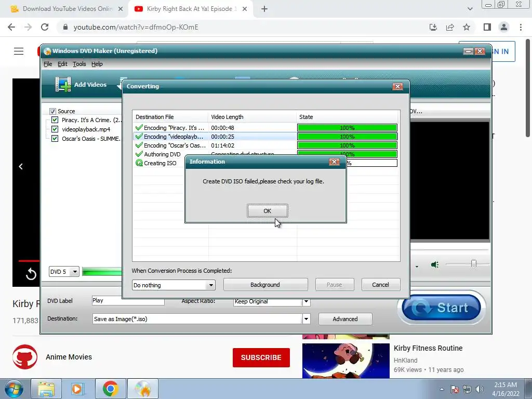Open the Chrome three-dot menu
The width and height of the screenshot is (532, 399).
[x=521, y=27]
